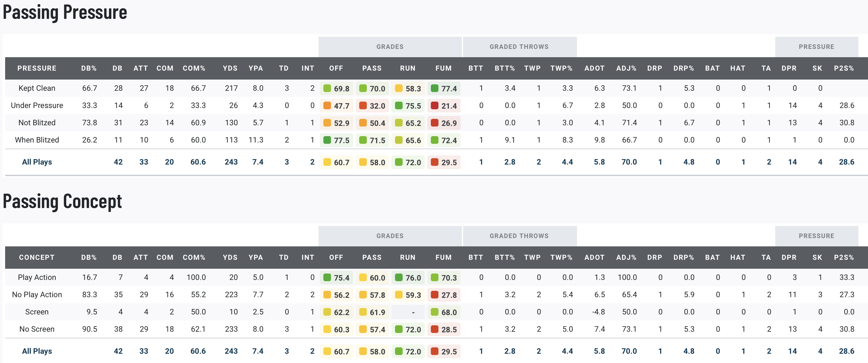Select the No Screen row label
The image size is (868, 363).
[37, 329]
